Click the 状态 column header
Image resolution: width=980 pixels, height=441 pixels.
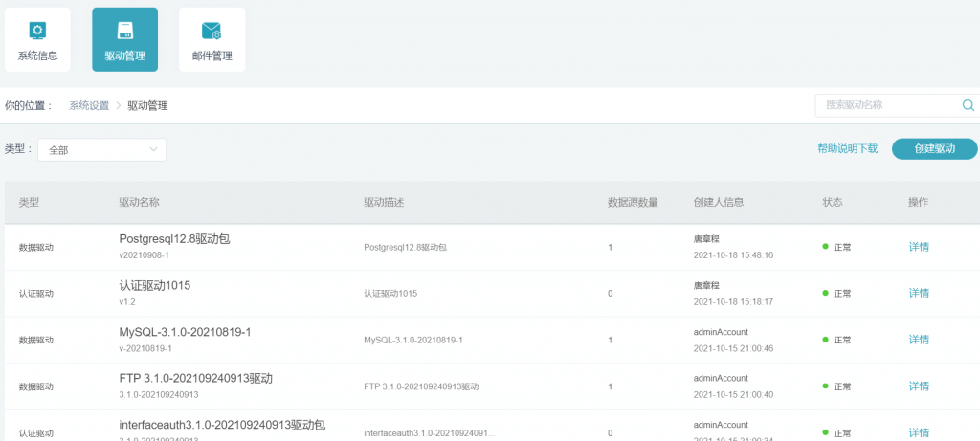pyautogui.click(x=833, y=203)
